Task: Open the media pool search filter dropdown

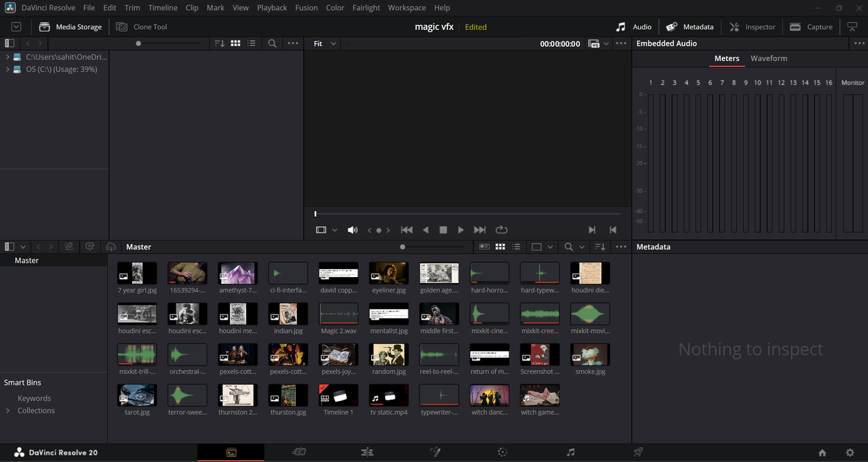Action: pyautogui.click(x=582, y=247)
